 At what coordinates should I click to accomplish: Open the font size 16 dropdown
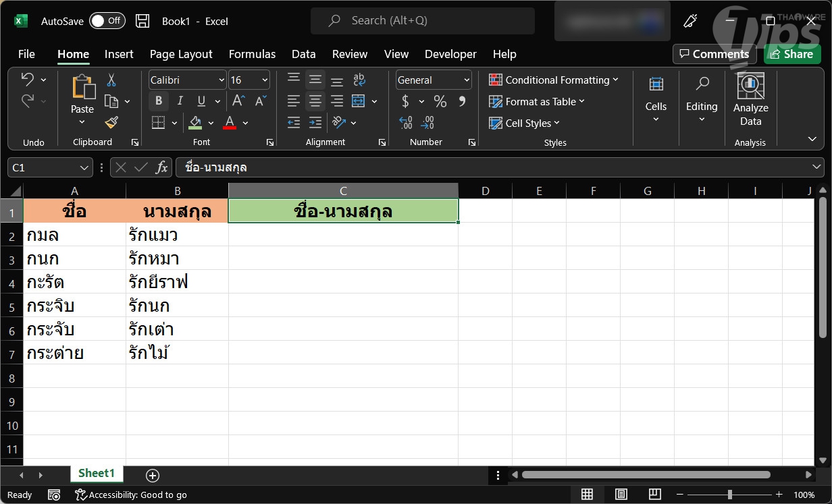[264, 80]
